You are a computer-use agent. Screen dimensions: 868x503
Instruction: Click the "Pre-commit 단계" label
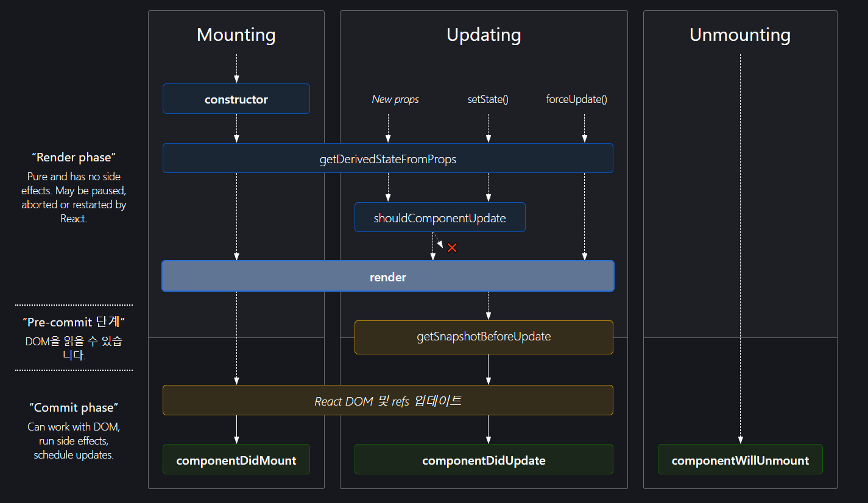click(74, 322)
